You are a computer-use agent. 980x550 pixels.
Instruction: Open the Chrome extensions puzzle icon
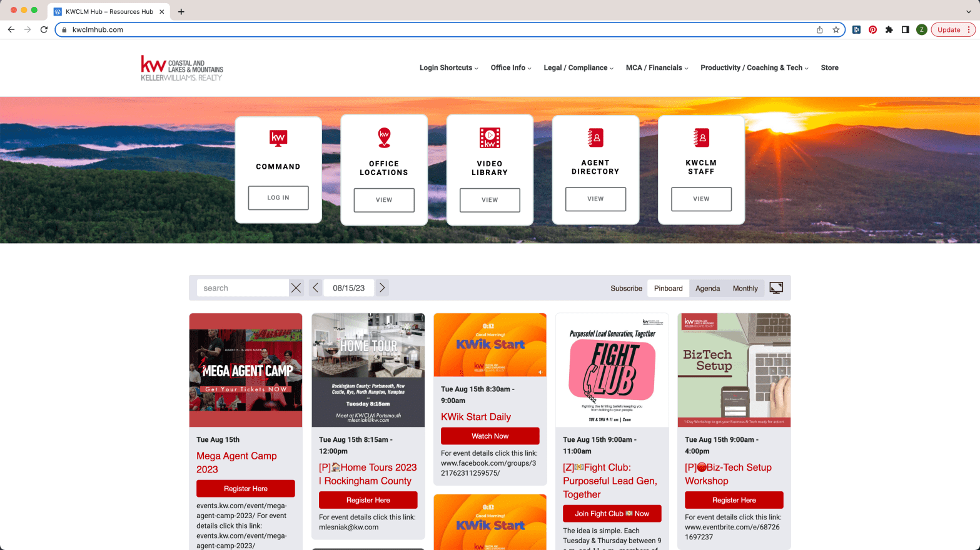coord(889,29)
